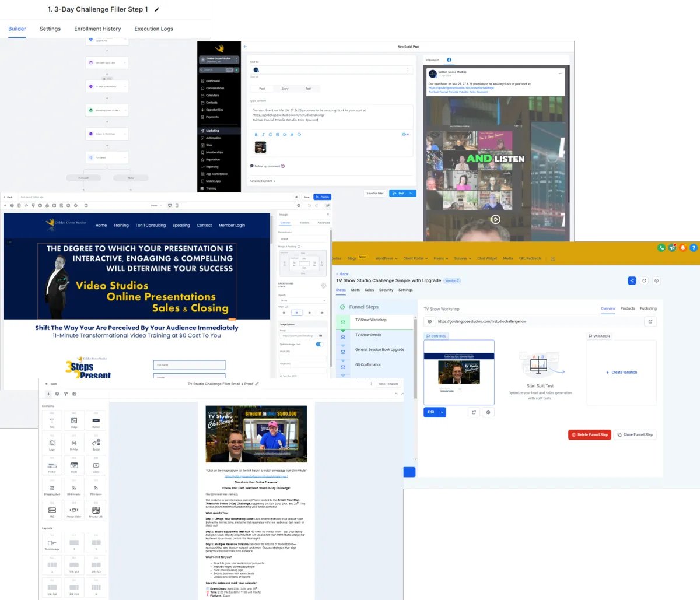
Task: Open the Execution Logs tab
Action: [x=153, y=29]
